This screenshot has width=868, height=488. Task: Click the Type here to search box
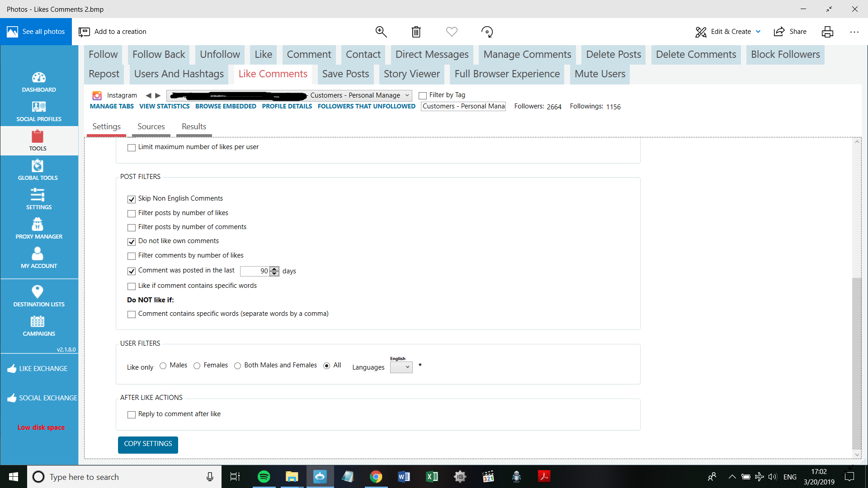pos(124,477)
